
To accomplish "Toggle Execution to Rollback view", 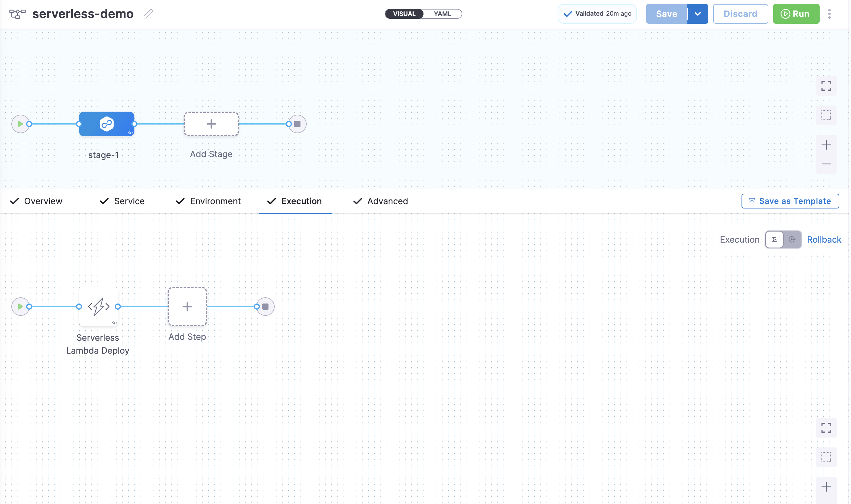I will point(792,240).
